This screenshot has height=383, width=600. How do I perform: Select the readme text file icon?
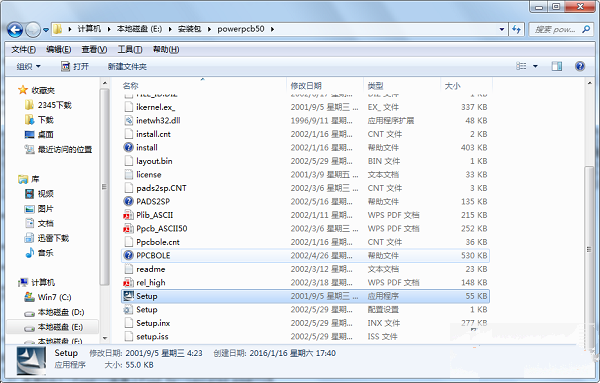[x=129, y=269]
